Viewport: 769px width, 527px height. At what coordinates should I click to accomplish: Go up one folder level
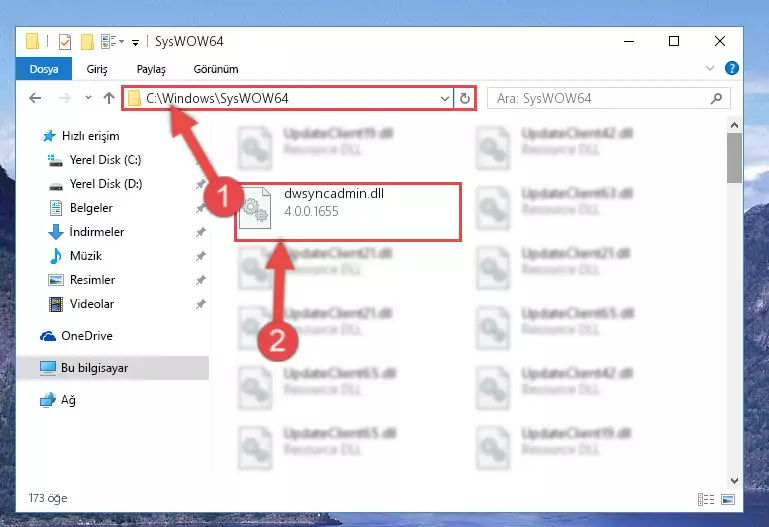[109, 98]
